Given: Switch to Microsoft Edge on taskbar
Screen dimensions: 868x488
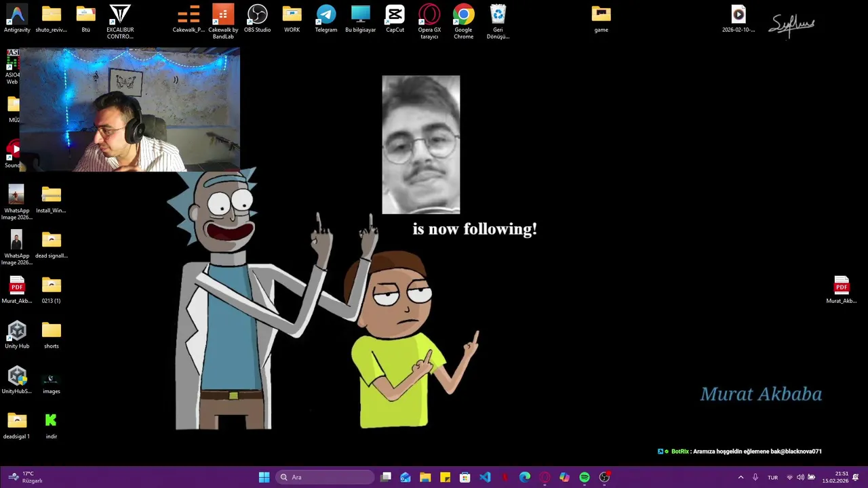Looking at the screenshot, I should [525, 477].
